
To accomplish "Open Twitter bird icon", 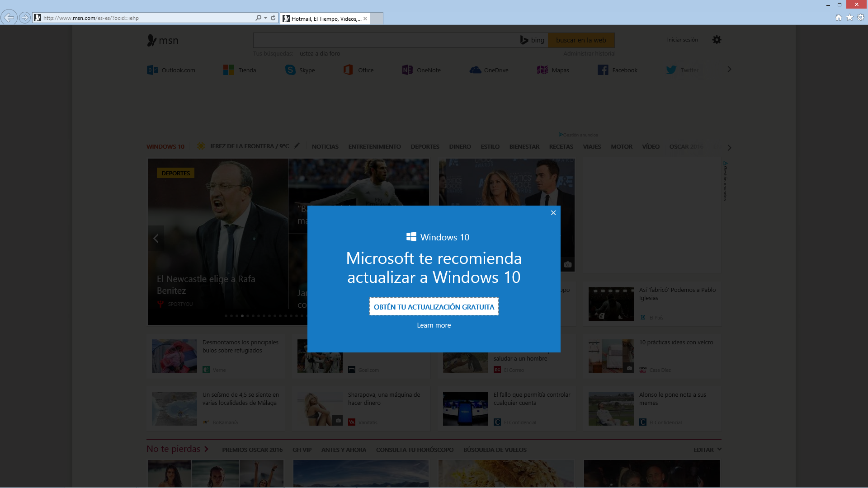I will click(671, 70).
